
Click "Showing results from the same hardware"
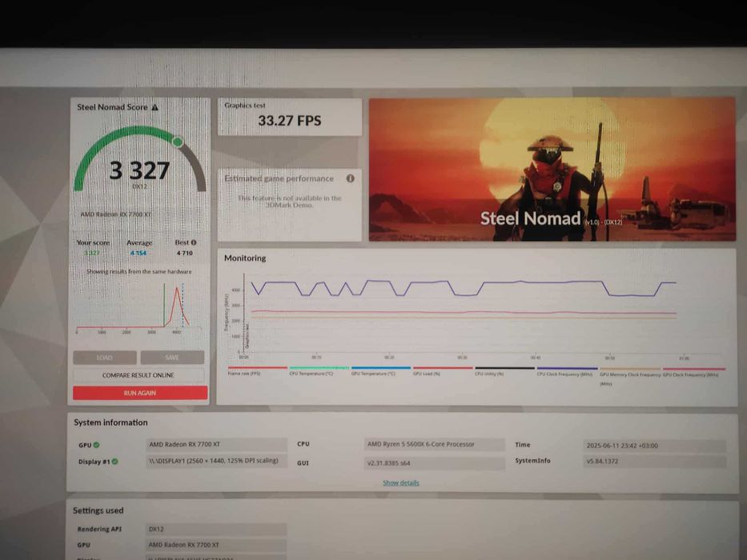pos(139,271)
